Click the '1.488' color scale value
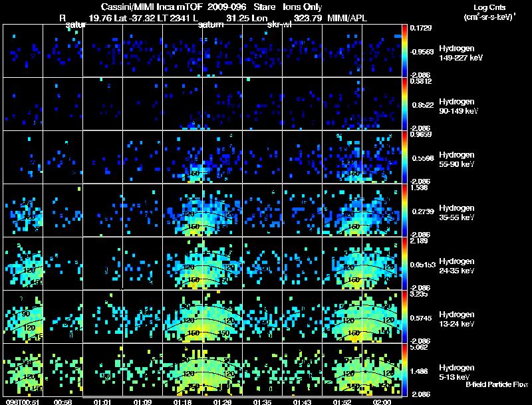Viewport: 532px width, 405px height. pos(420,371)
